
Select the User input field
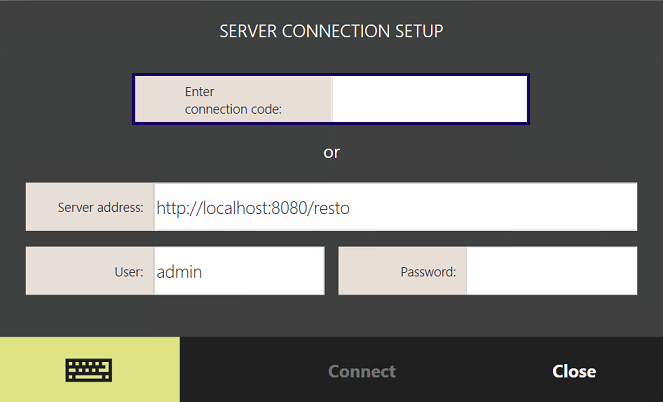(238, 271)
